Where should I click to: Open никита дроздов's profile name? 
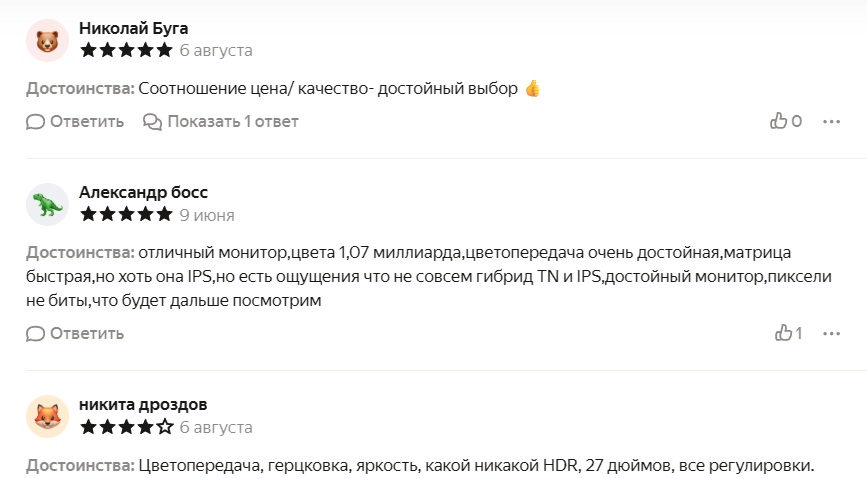pos(143,405)
